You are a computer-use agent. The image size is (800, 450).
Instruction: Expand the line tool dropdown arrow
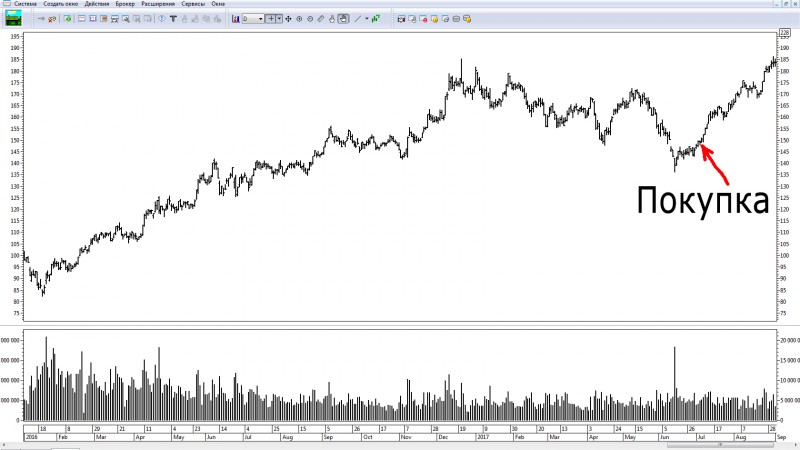367,19
